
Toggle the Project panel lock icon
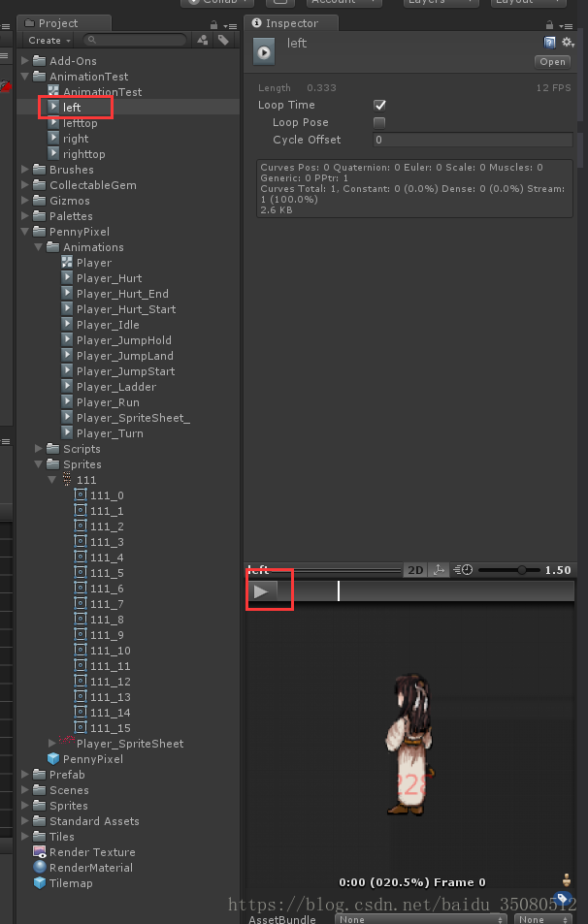pos(214,25)
